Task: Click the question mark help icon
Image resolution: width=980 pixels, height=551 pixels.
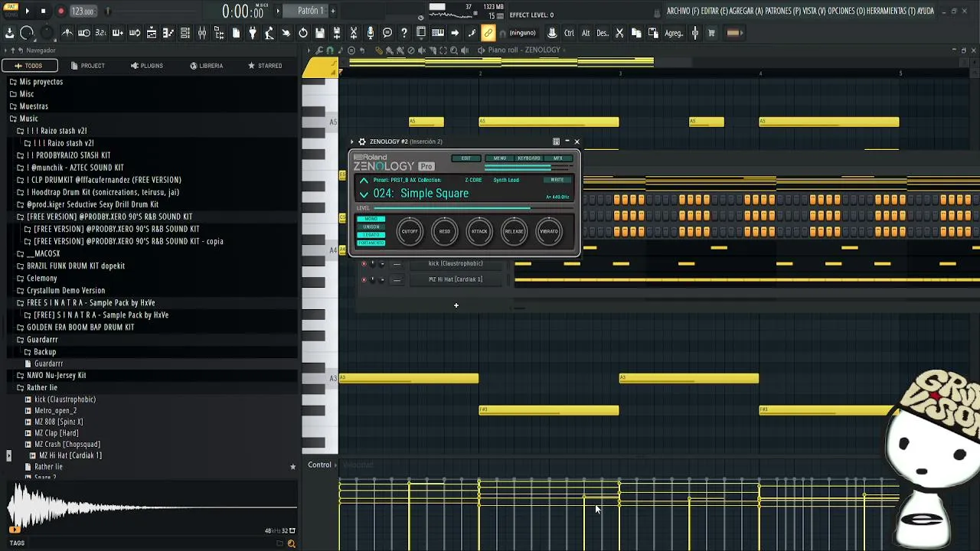Action: click(404, 33)
